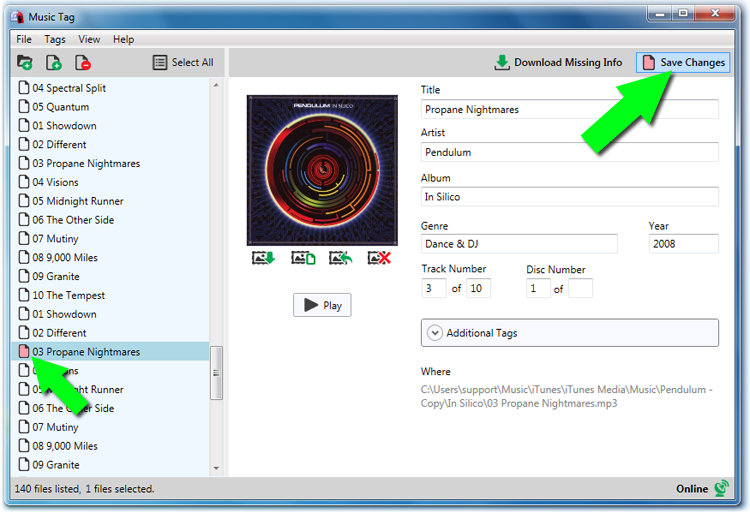Load artwork from file icon under cover
This screenshot has width=750, height=513.
[x=303, y=258]
